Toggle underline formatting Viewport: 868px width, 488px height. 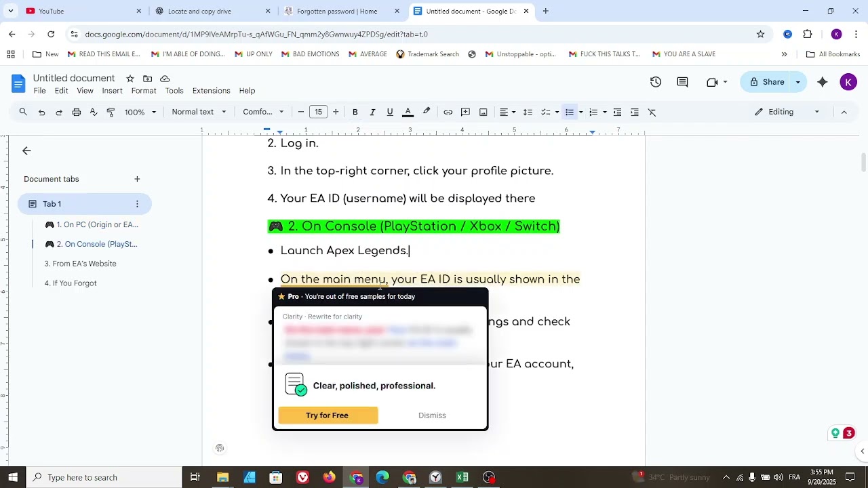point(390,112)
